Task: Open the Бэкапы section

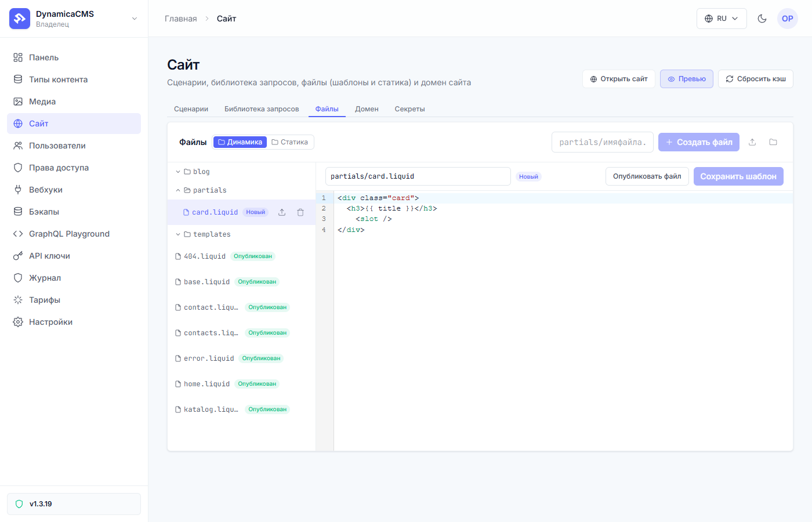Action: pyautogui.click(x=74, y=212)
